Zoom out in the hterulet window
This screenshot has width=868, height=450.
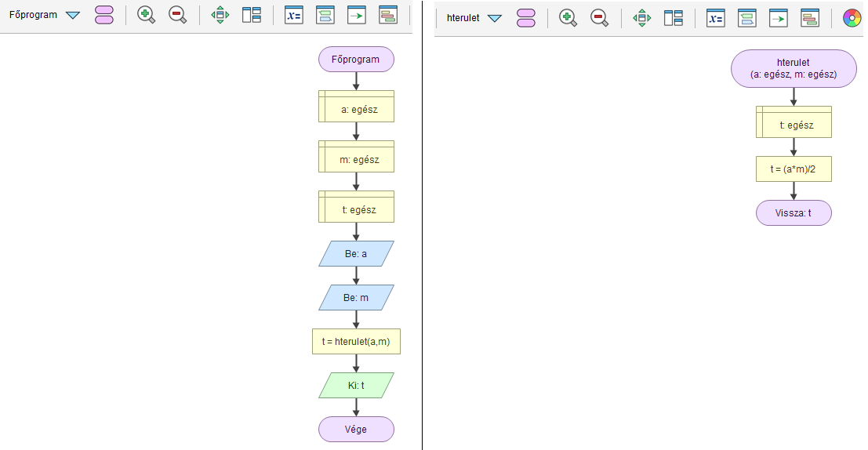tap(599, 18)
